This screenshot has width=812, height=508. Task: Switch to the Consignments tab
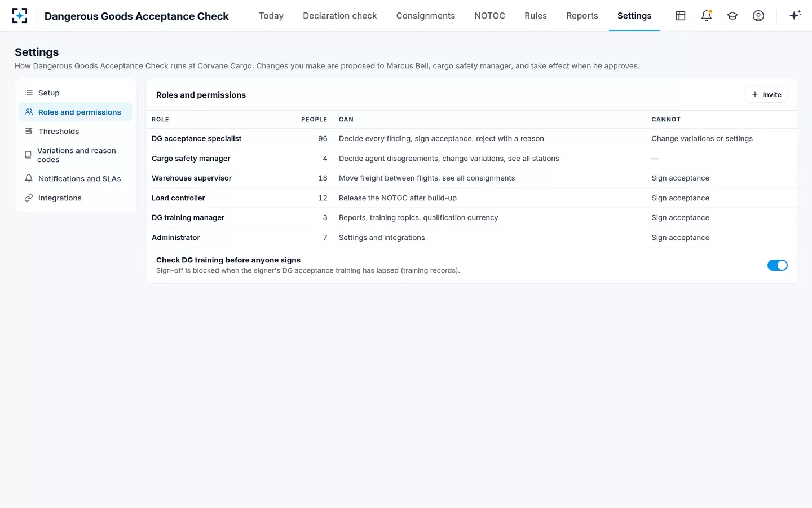[426, 16]
